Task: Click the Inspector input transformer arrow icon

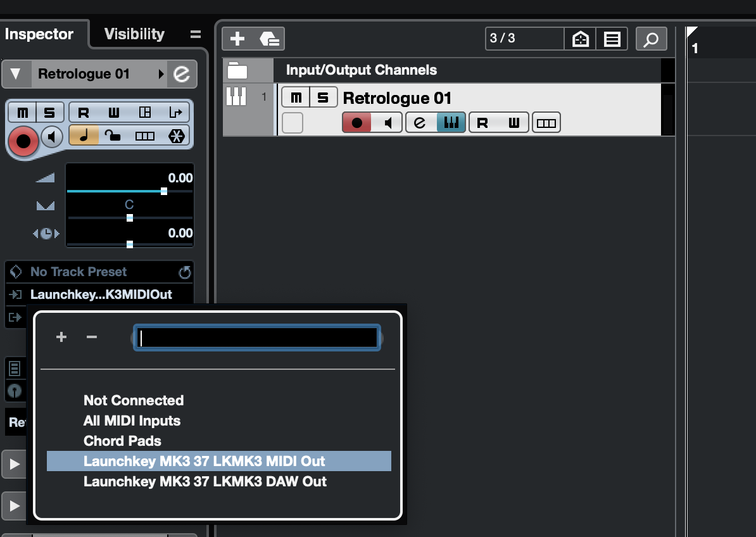Action: [x=175, y=113]
